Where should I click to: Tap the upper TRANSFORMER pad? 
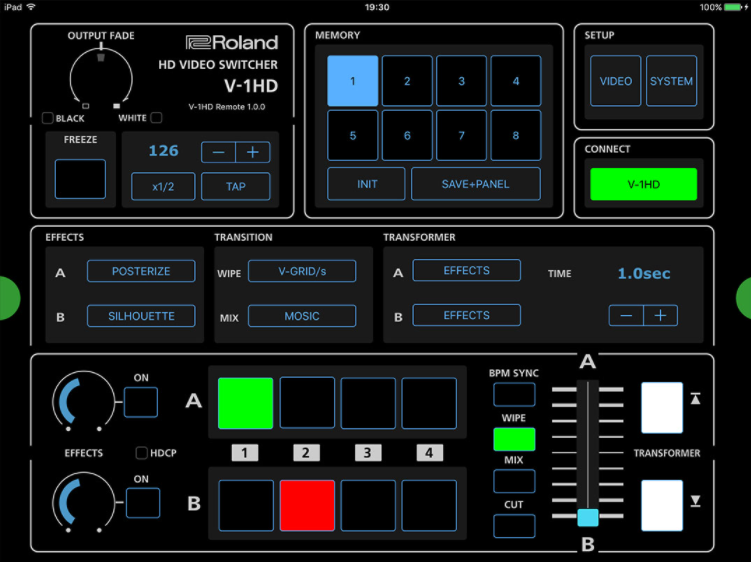pyautogui.click(x=662, y=408)
